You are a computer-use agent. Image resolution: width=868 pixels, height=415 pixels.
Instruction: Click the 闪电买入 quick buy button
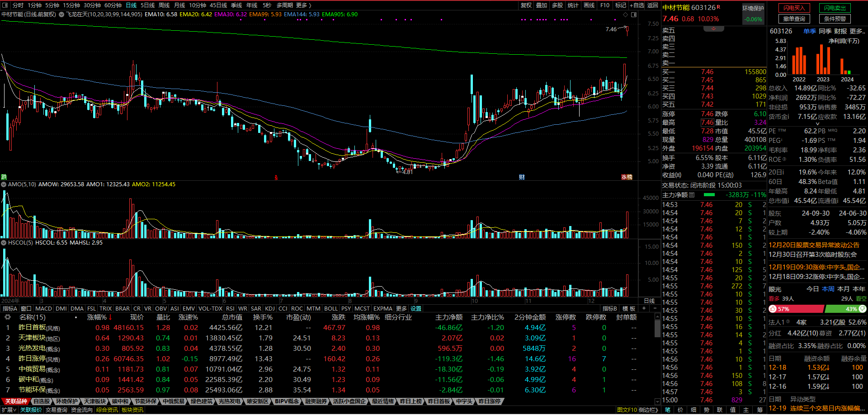(794, 8)
